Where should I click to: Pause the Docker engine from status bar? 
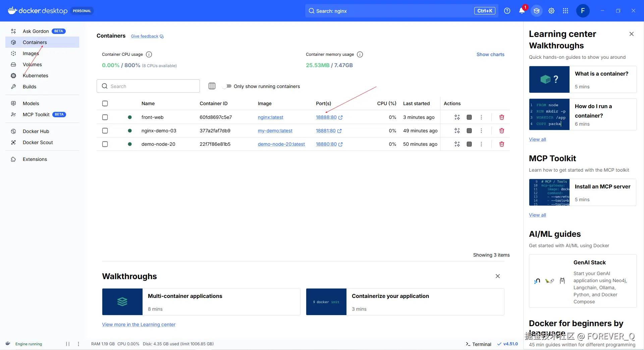(68, 344)
